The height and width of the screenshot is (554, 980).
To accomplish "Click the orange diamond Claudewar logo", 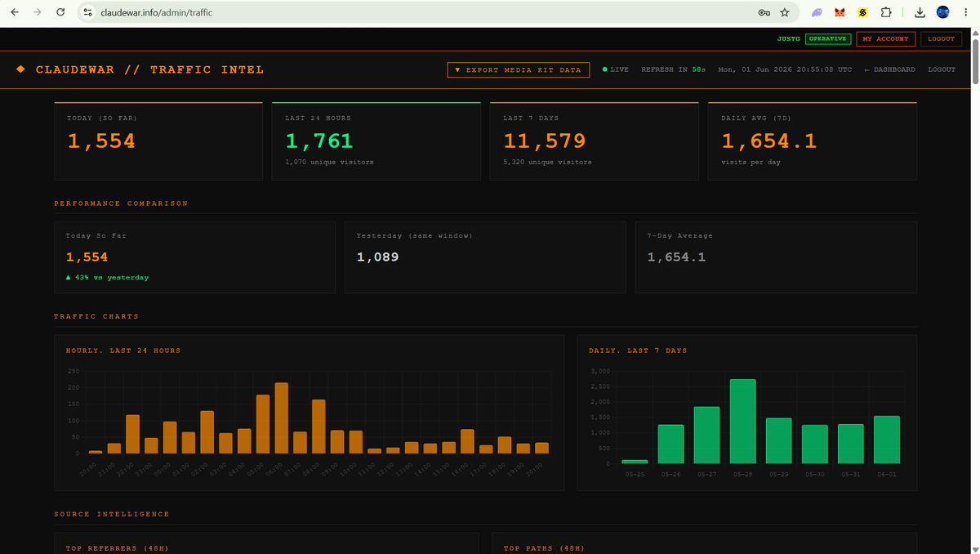I will 21,69.
